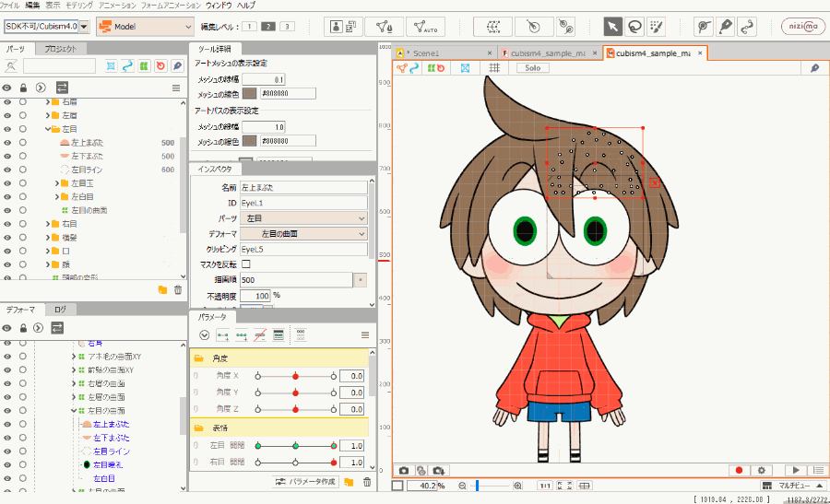Click the パラメータ作成 button
The width and height of the screenshot is (830, 504).
tap(306, 482)
